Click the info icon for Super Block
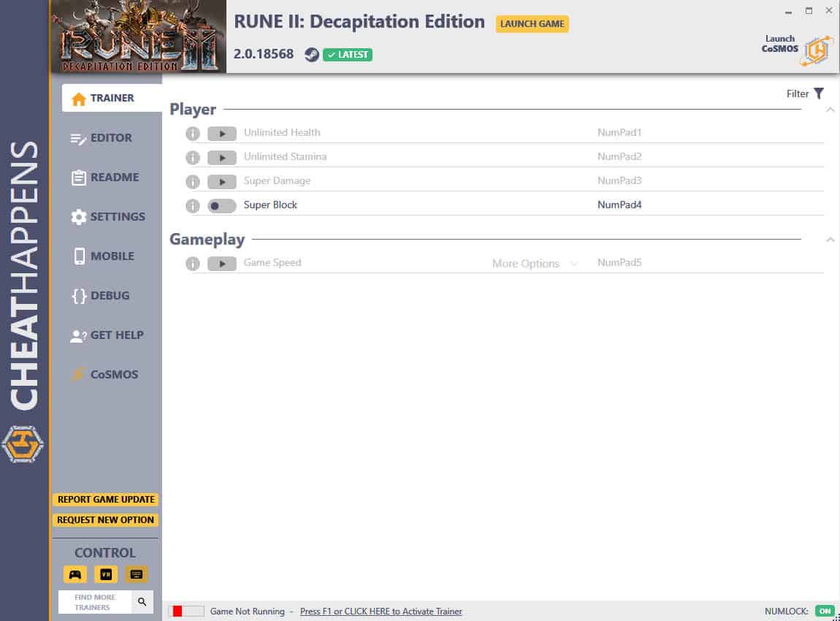 coord(192,206)
